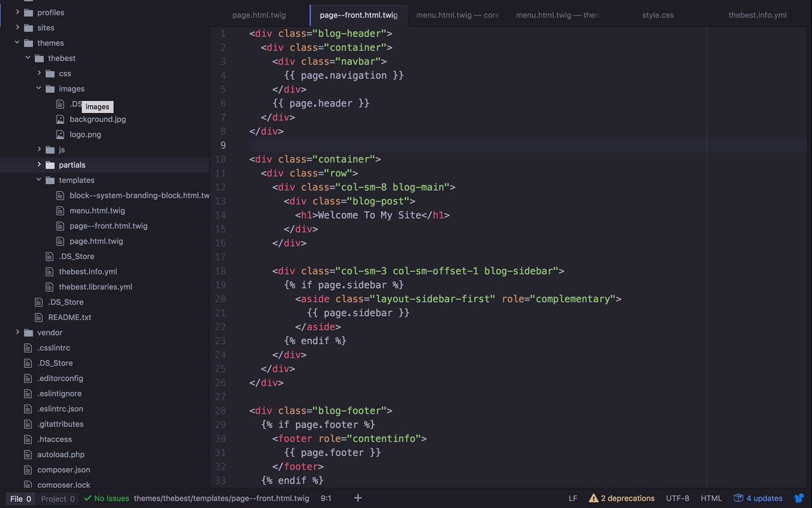Switch to the thebest.info.yml tab
Viewport: 812px width, 508px height.
point(757,15)
